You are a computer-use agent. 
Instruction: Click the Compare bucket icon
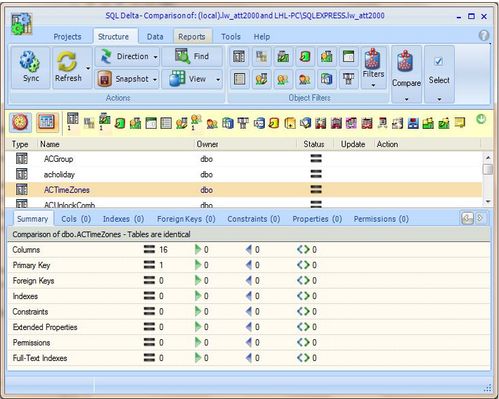tap(405, 62)
